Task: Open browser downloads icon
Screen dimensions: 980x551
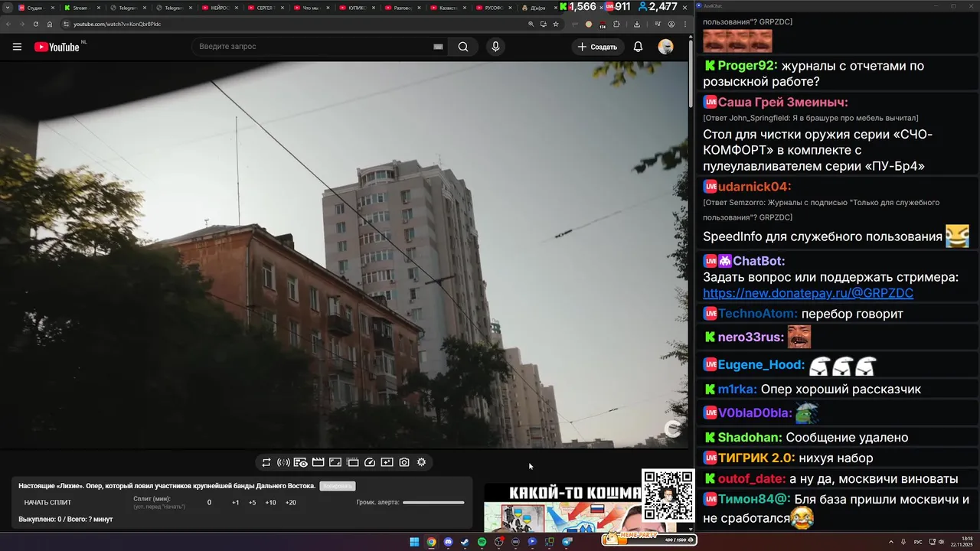Action: point(637,24)
